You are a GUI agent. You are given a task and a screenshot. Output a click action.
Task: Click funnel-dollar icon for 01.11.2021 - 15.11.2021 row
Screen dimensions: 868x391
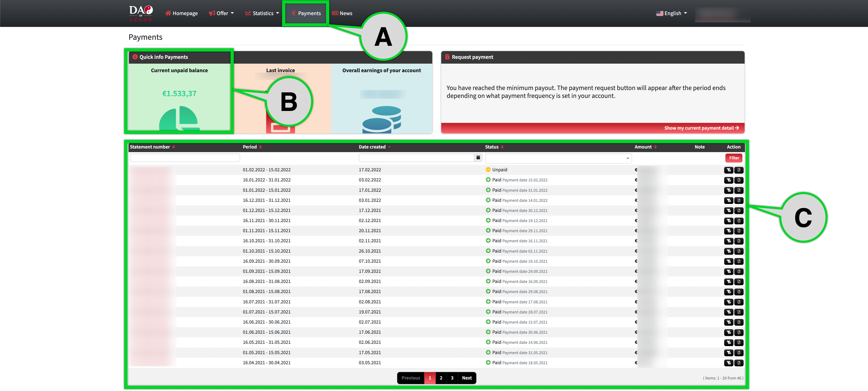[728, 231]
